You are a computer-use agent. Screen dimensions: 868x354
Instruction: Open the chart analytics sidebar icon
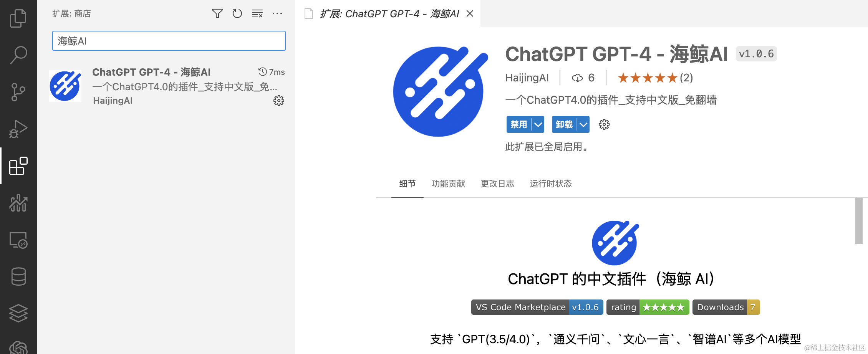18,203
